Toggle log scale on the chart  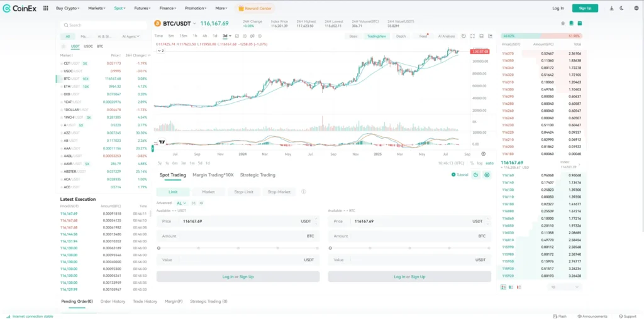(480, 163)
